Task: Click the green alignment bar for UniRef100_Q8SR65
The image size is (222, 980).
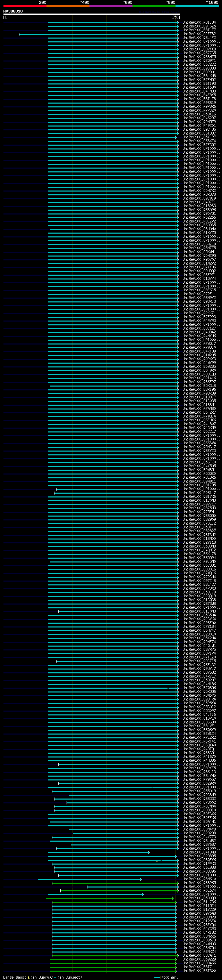Action: 116,883
